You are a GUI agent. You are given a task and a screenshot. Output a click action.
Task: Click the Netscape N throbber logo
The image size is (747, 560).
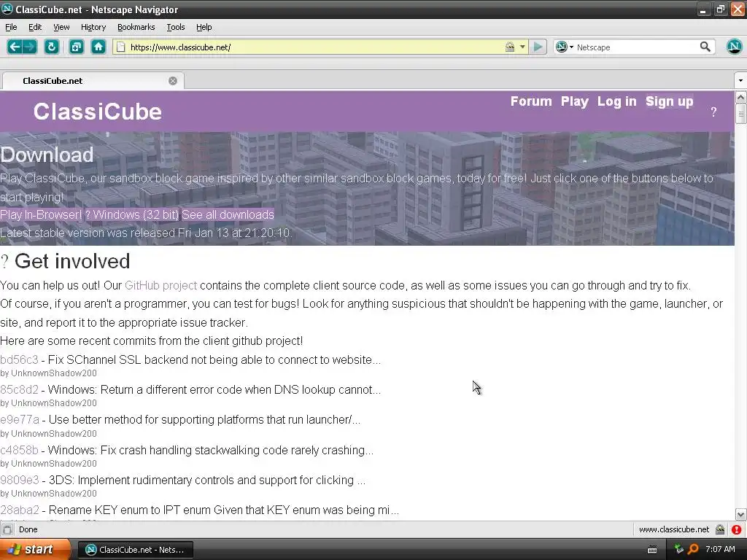(x=734, y=47)
